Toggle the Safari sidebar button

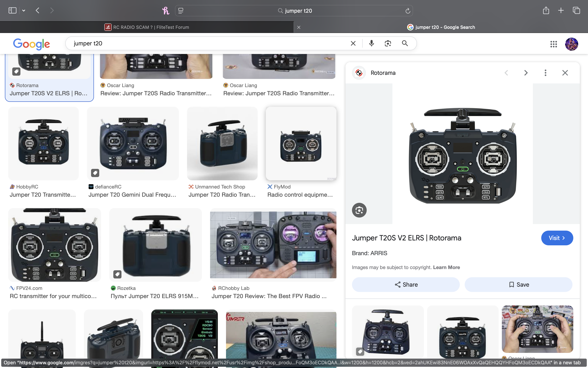coord(12,10)
